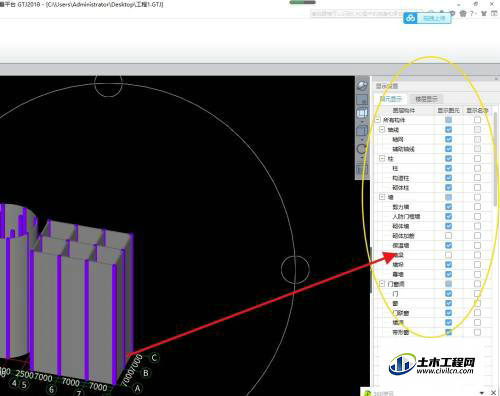Viewport: 500px width, 396px height.
Task: Check 显示图元 for 砌体加筋
Action: coord(448,236)
